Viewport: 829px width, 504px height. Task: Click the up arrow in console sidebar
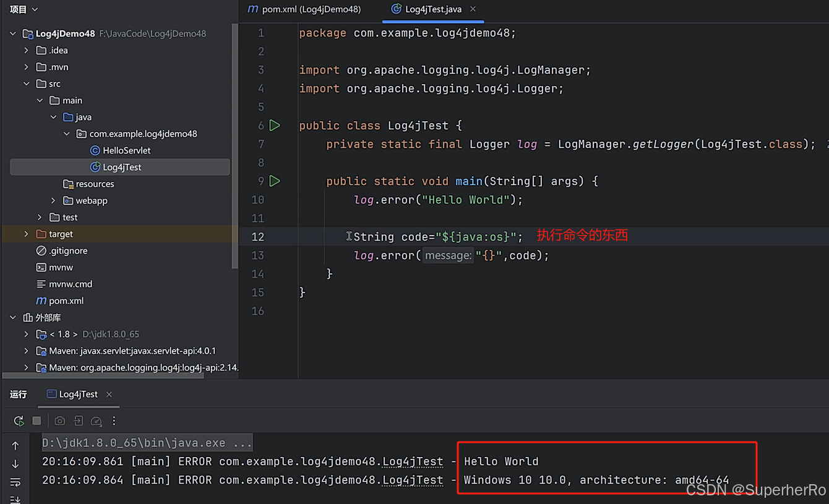[x=15, y=446]
